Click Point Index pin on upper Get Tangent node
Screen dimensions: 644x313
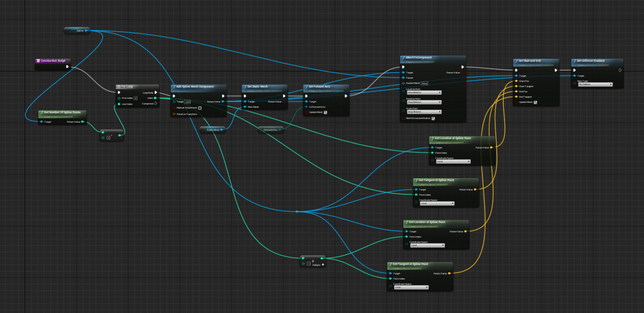pyautogui.click(x=416, y=195)
